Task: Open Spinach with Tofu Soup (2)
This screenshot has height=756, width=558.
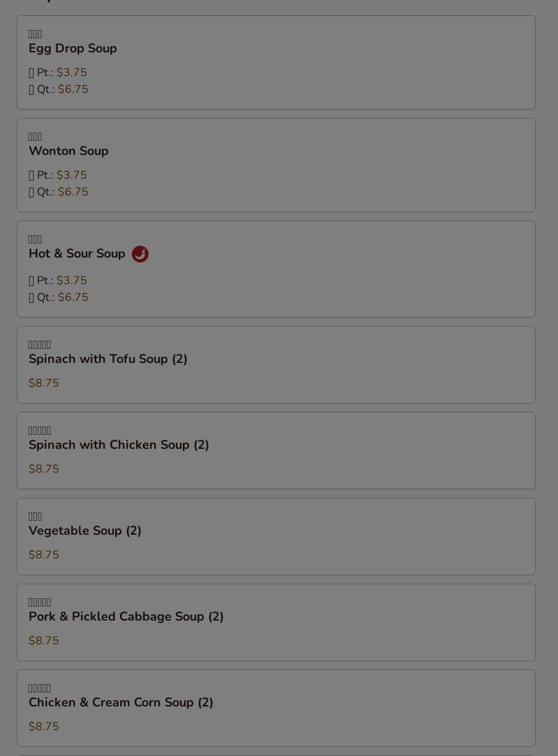Action: pyautogui.click(x=276, y=364)
